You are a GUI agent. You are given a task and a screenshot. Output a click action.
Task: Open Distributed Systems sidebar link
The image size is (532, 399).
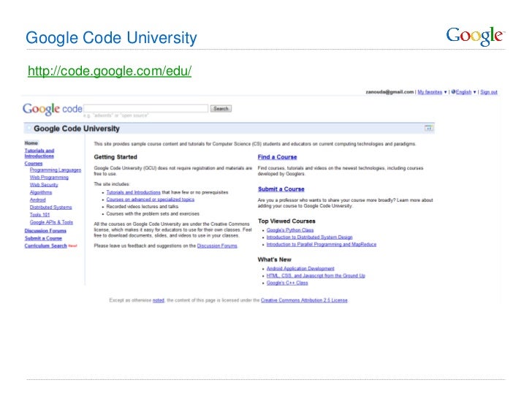click(51, 207)
